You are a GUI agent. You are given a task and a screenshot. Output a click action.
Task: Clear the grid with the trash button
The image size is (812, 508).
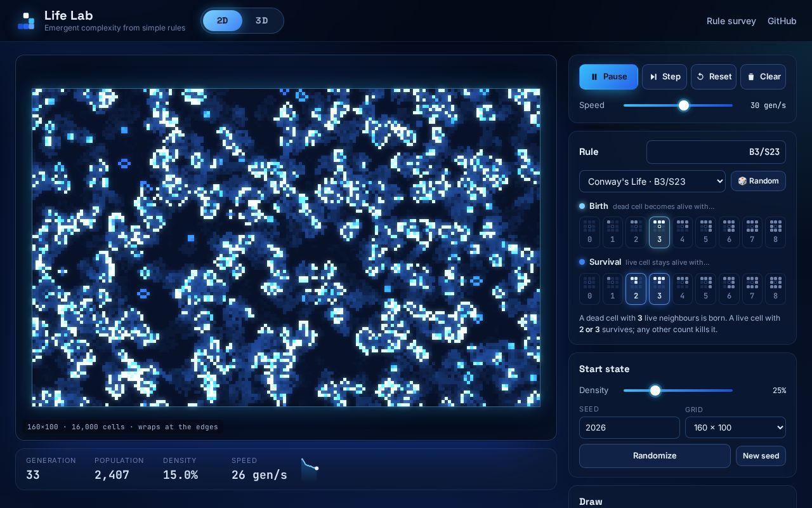(x=763, y=77)
